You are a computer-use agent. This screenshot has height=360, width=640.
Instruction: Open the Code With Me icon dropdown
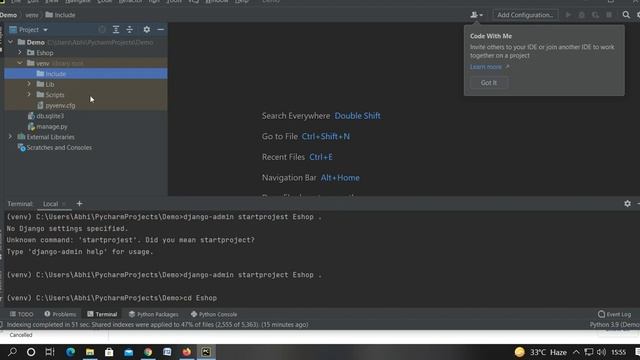pyautogui.click(x=476, y=15)
